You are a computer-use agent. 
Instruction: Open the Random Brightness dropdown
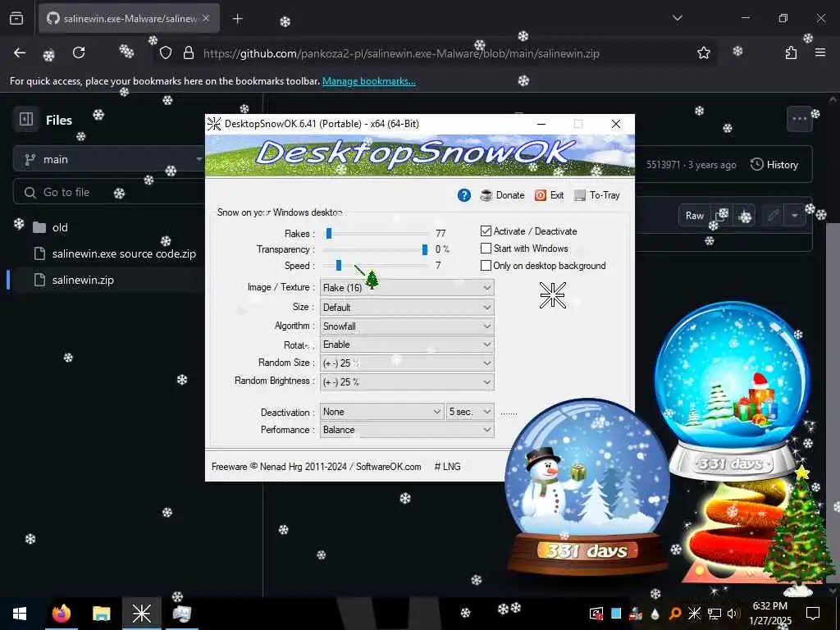click(x=407, y=382)
